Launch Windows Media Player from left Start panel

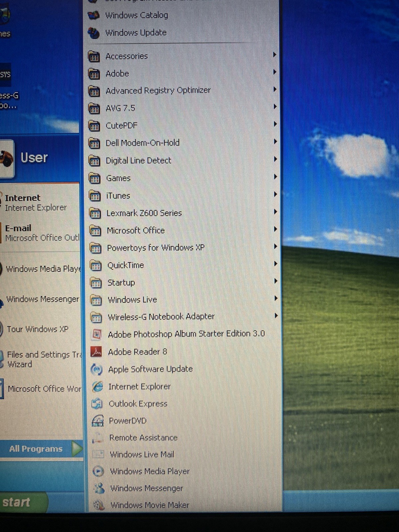pyautogui.click(x=41, y=269)
